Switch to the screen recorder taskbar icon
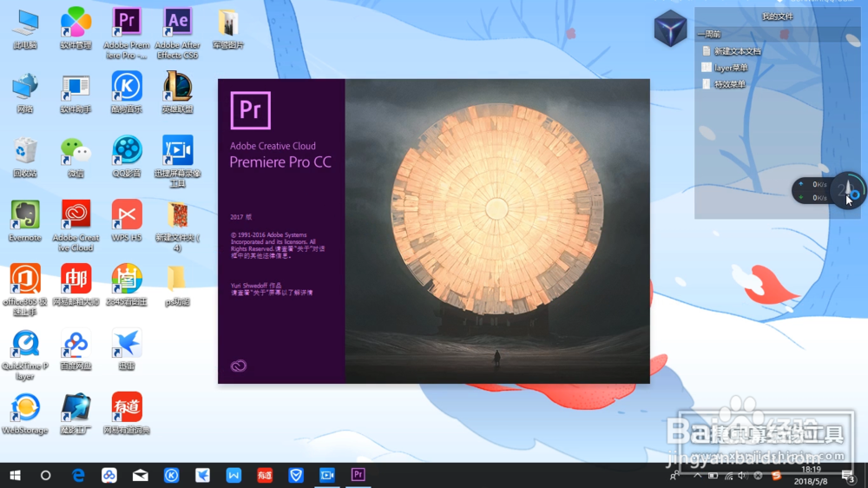 pos(326,475)
